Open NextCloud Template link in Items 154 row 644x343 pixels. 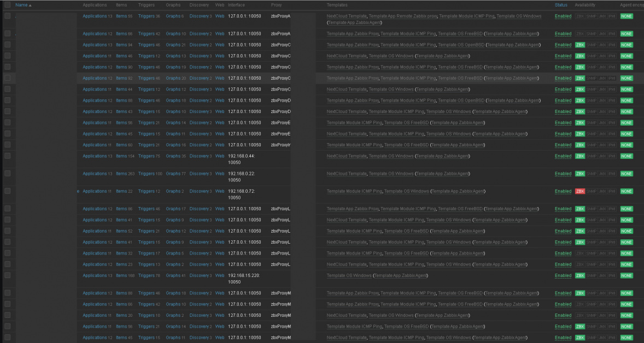pyautogui.click(x=347, y=156)
